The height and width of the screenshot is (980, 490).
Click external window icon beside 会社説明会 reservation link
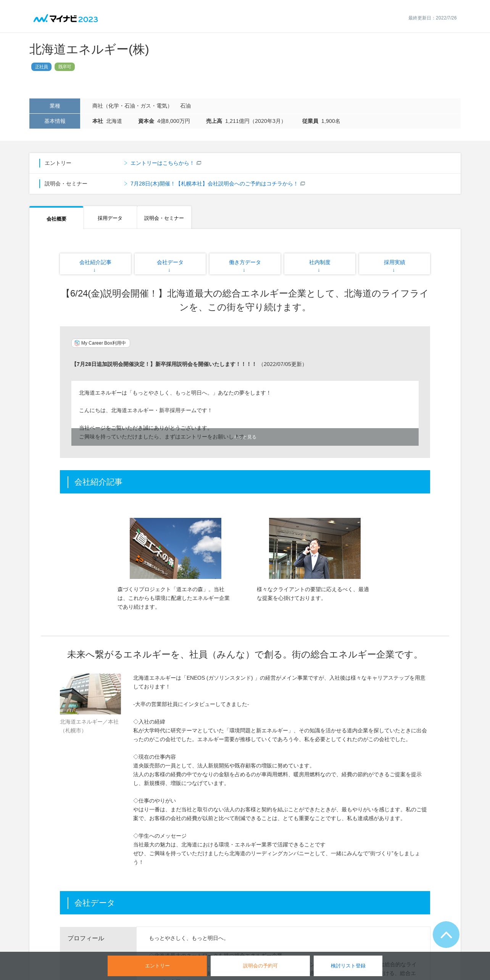coord(303,184)
